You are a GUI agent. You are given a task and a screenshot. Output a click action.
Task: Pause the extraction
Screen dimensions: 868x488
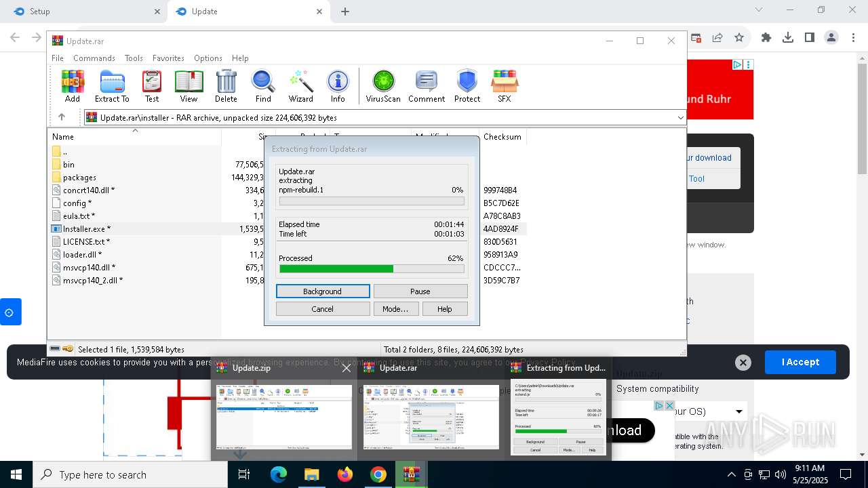tap(420, 291)
